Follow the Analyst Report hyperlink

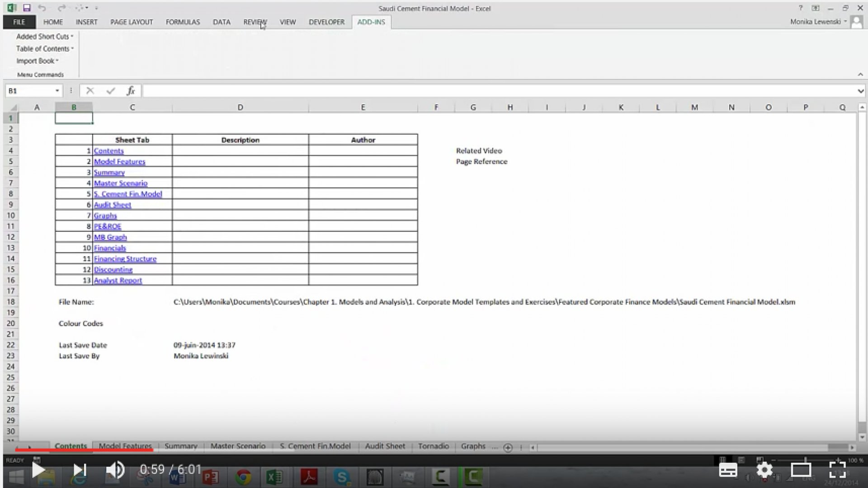tap(118, 281)
